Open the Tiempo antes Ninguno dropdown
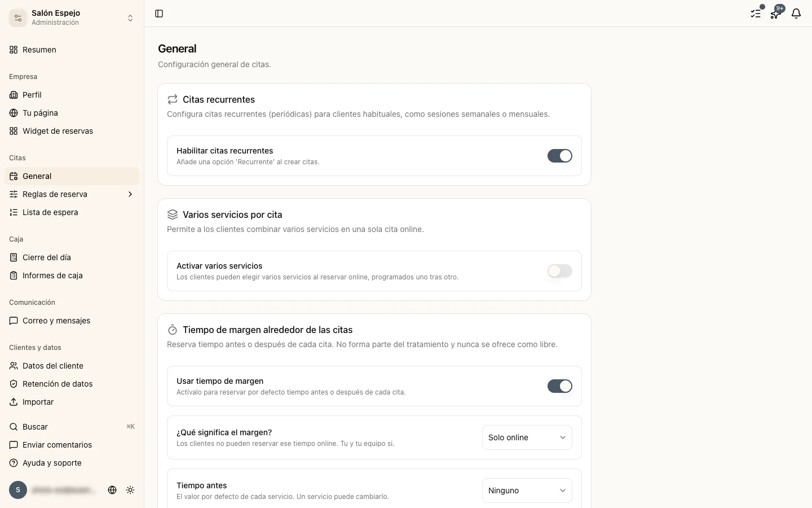 pyautogui.click(x=527, y=491)
